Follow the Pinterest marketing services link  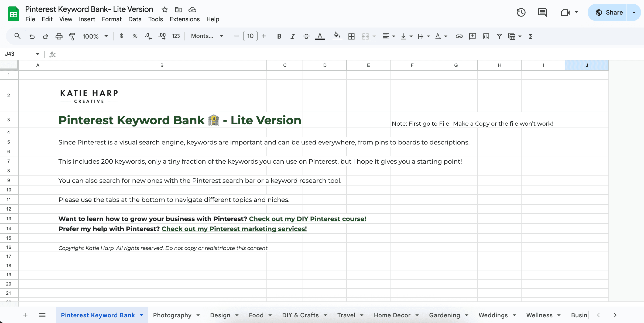click(234, 229)
